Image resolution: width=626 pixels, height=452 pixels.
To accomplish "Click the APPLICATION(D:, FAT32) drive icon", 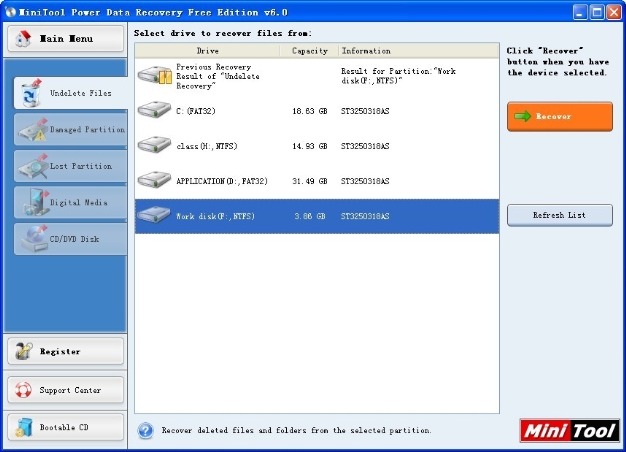I will (154, 180).
